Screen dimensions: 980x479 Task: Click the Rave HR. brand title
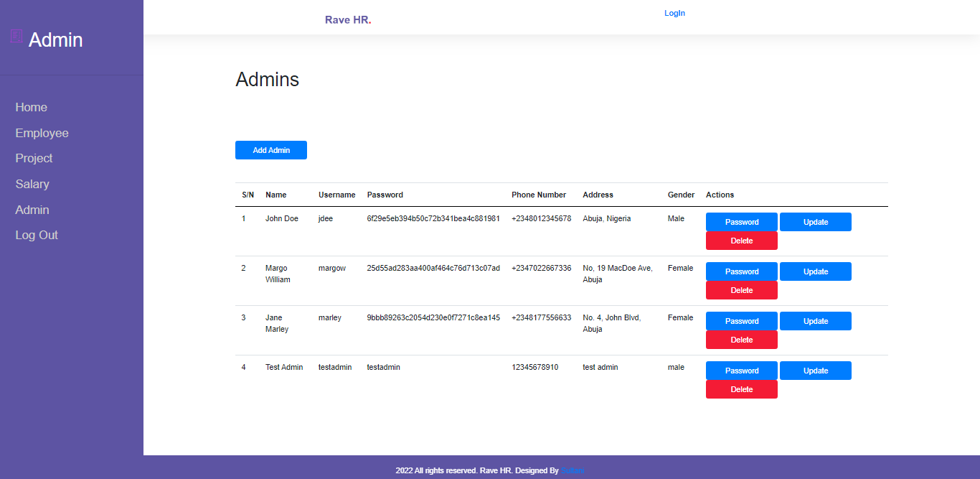point(348,19)
